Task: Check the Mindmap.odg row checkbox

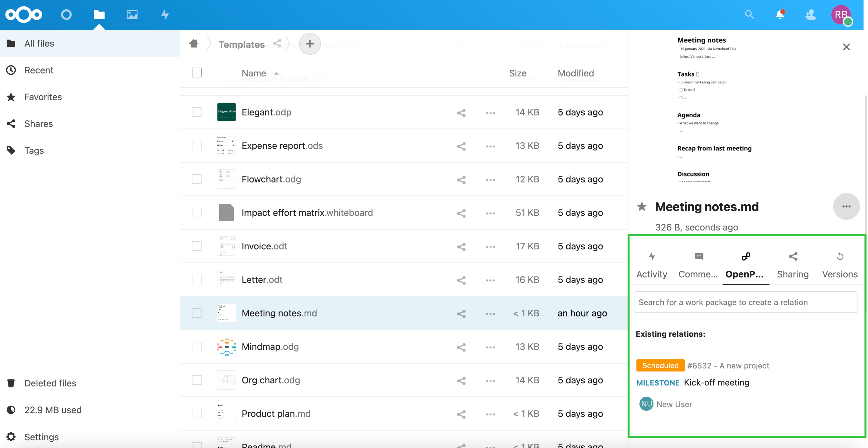Action: pyautogui.click(x=197, y=347)
